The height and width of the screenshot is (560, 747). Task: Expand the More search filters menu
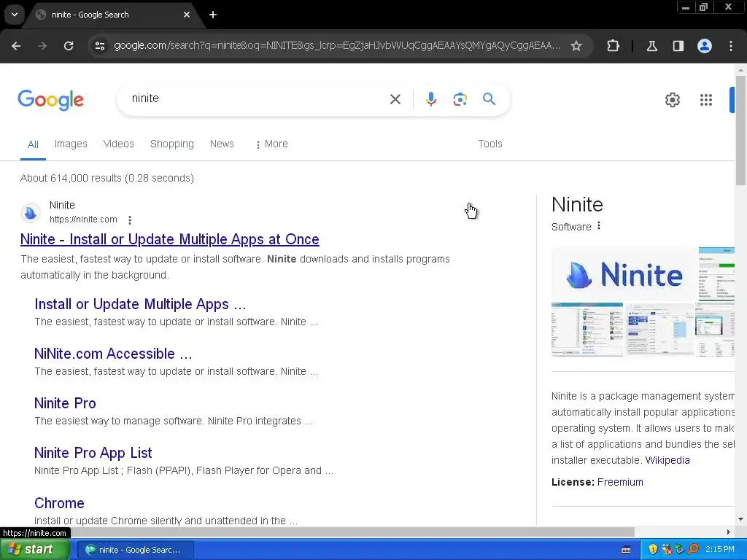pyautogui.click(x=271, y=144)
